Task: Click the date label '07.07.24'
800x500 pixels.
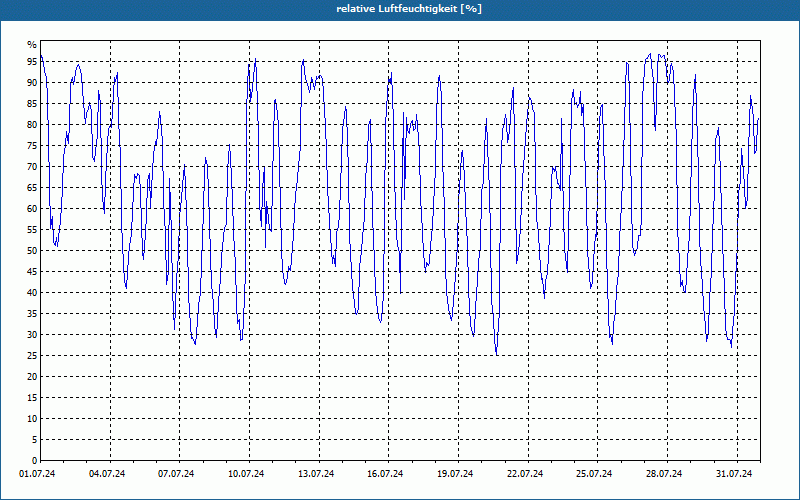Action: pyautogui.click(x=176, y=474)
